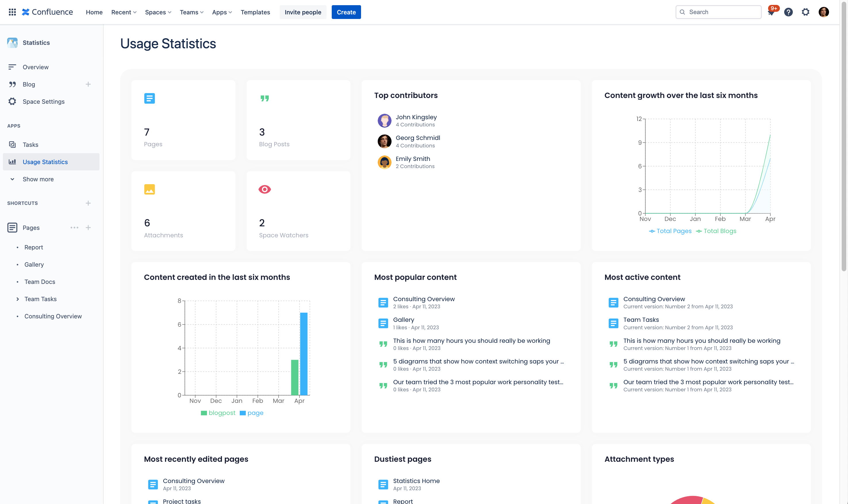Open Team Docs page in sidebar tree
The height and width of the screenshot is (504, 848).
[40, 282]
